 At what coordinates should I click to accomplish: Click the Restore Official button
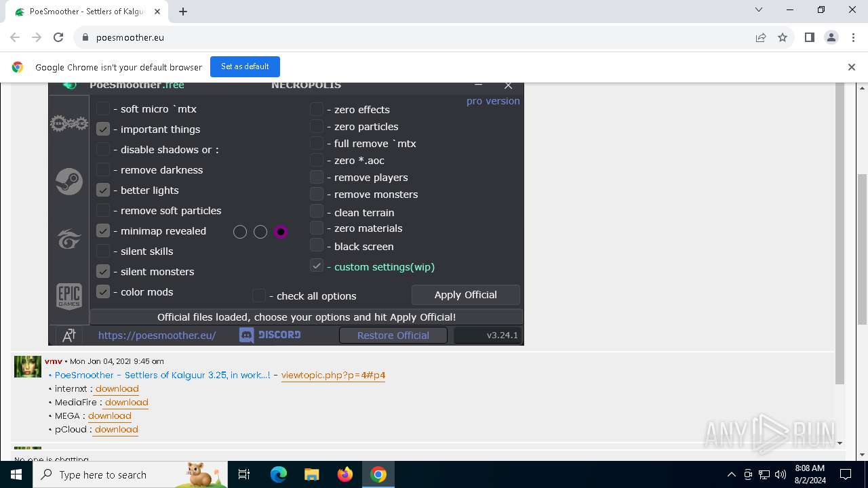coord(393,335)
